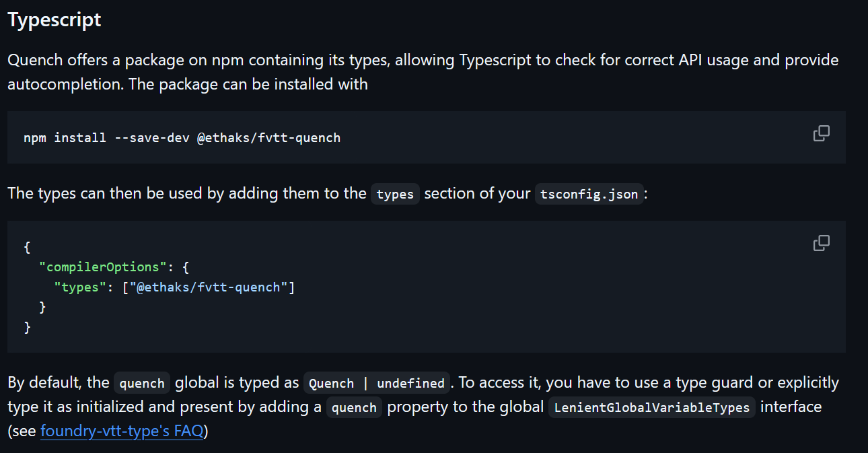Select the copy button in the JSON block corner
The width and height of the screenshot is (868, 453).
click(821, 242)
